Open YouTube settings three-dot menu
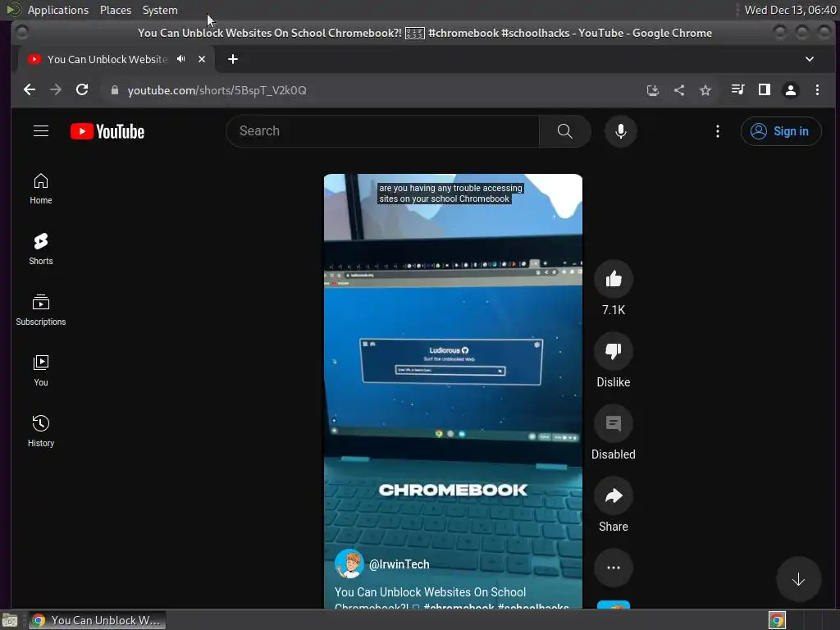The height and width of the screenshot is (630, 840). (x=717, y=131)
